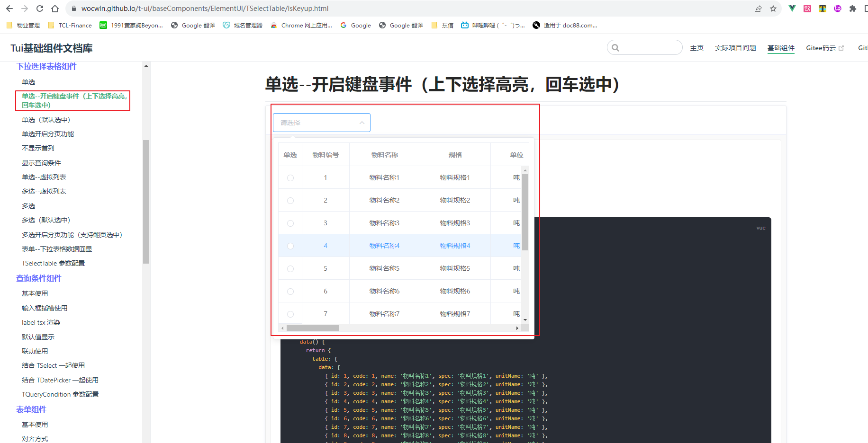Open sidebar heading 查询条件组件
This screenshot has height=443, width=868.
39,278
